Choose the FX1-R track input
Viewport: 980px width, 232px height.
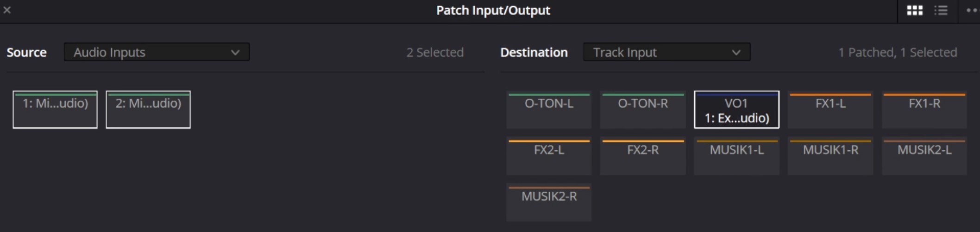tap(924, 110)
